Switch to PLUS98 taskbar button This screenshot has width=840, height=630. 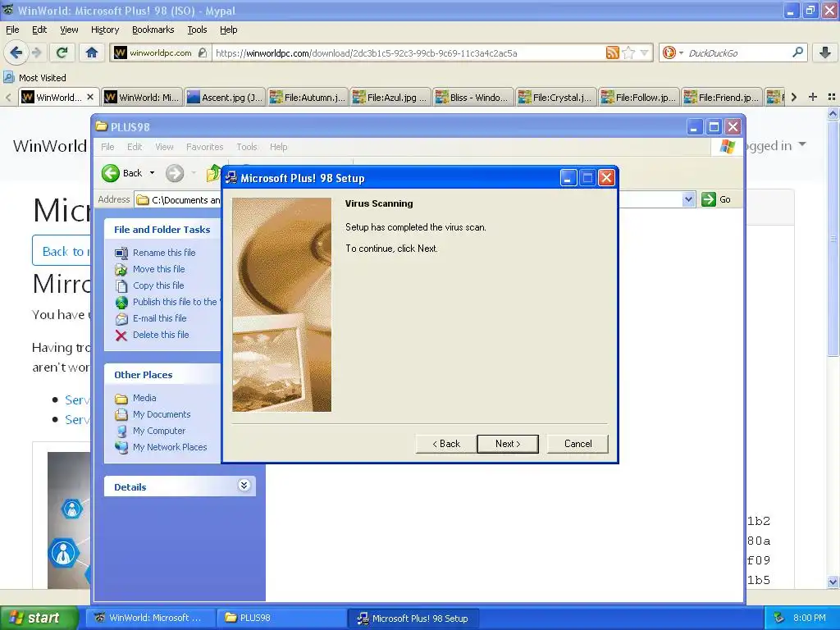coord(281,618)
